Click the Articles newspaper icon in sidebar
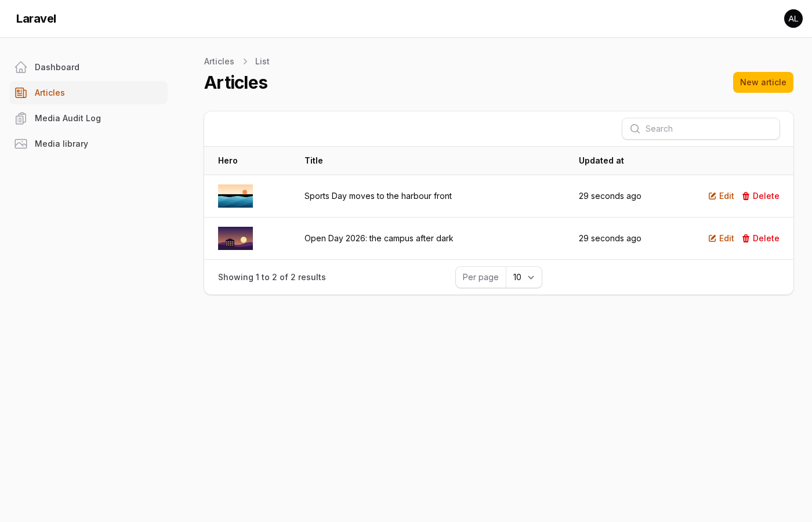This screenshot has width=812, height=522. (x=21, y=93)
